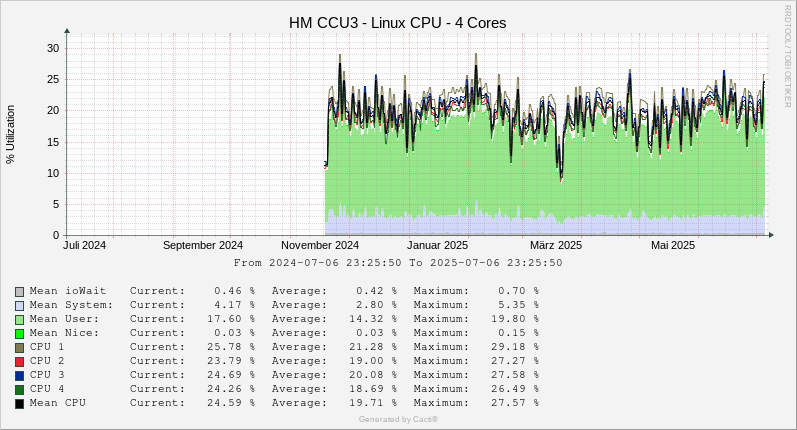Click the 'September 2024' x-axis label
The height and width of the screenshot is (430, 797).
click(203, 245)
